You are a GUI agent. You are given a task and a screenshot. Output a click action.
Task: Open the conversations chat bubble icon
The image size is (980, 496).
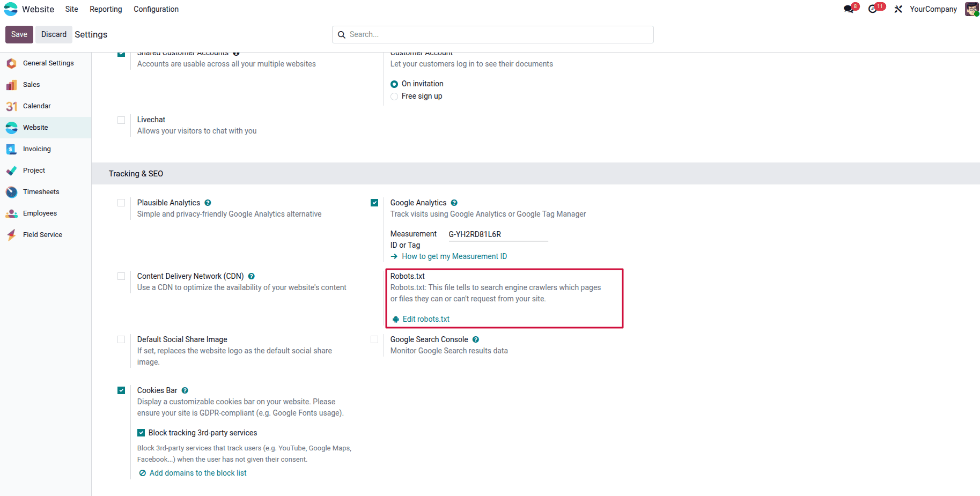pyautogui.click(x=849, y=9)
